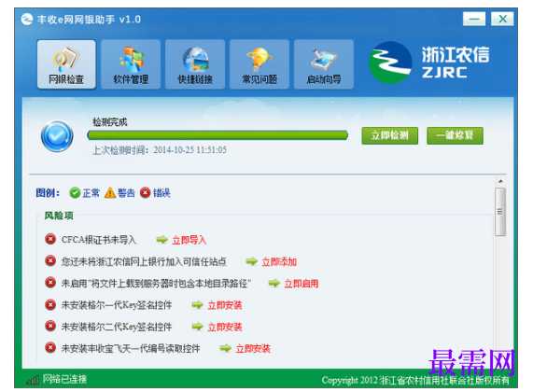The height and width of the screenshot is (392, 533).
Task: Click 立即添加 to add trusted site
Action: 279,261
